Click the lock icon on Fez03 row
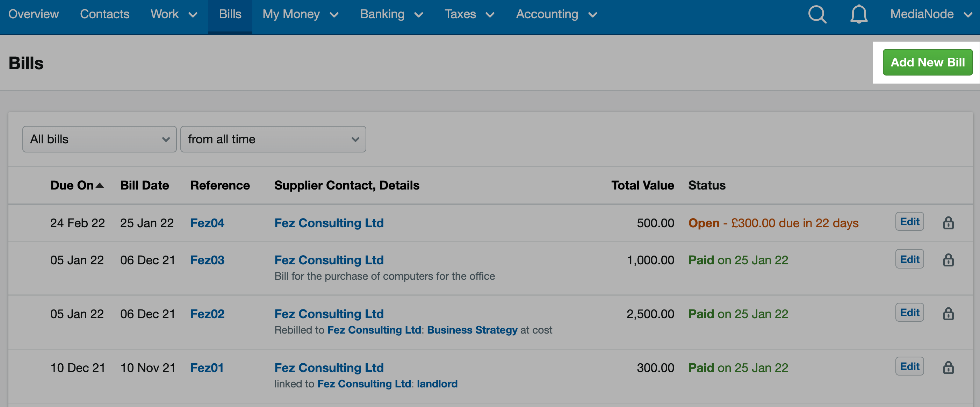This screenshot has width=980, height=407. [x=948, y=260]
